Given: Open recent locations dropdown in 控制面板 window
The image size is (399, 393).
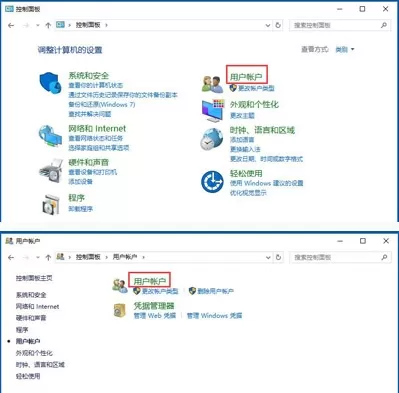Looking at the screenshot, I should click(x=38, y=25).
